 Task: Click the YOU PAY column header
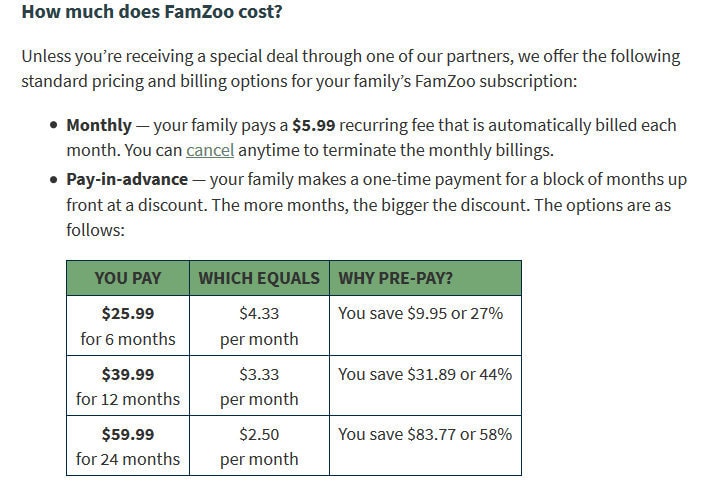(x=128, y=278)
